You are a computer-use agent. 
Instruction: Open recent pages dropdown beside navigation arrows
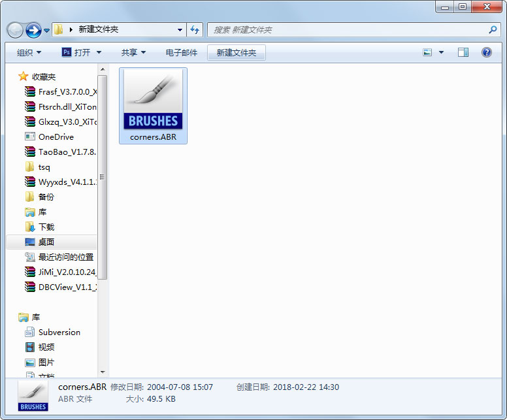tap(46, 31)
